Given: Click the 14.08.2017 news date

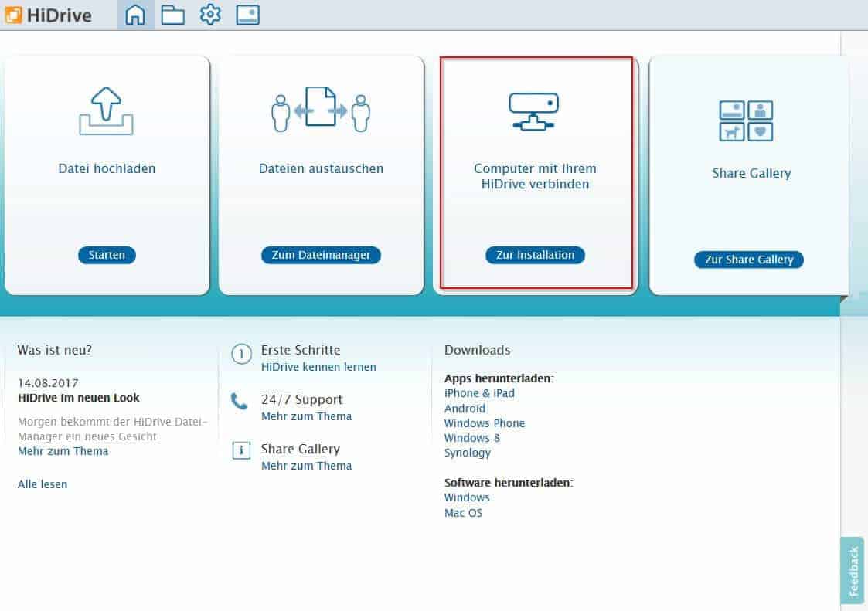Looking at the screenshot, I should click(48, 383).
